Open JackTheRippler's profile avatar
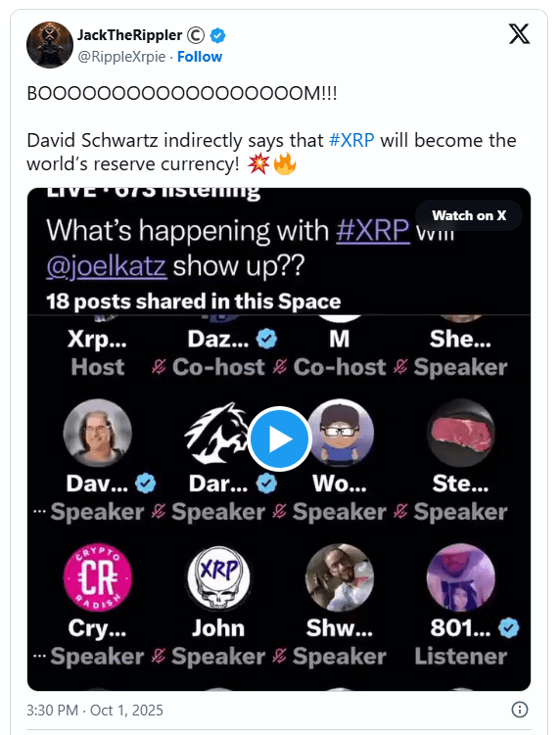 pos(50,45)
